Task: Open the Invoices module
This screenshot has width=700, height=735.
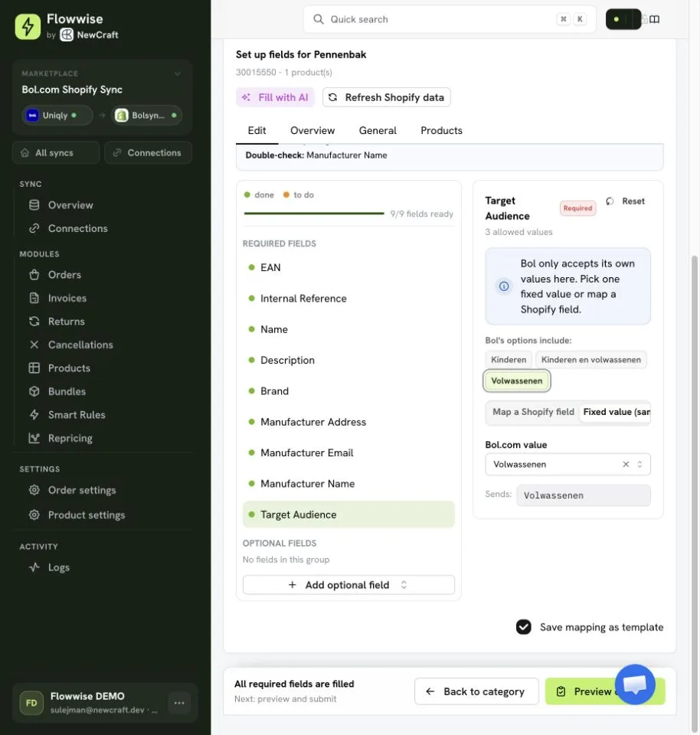Action: 67,298
